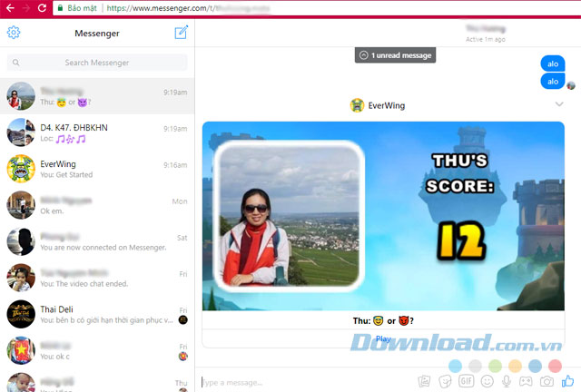Click the 'Messenger' header title
The width and height of the screenshot is (581, 392).
click(x=97, y=34)
